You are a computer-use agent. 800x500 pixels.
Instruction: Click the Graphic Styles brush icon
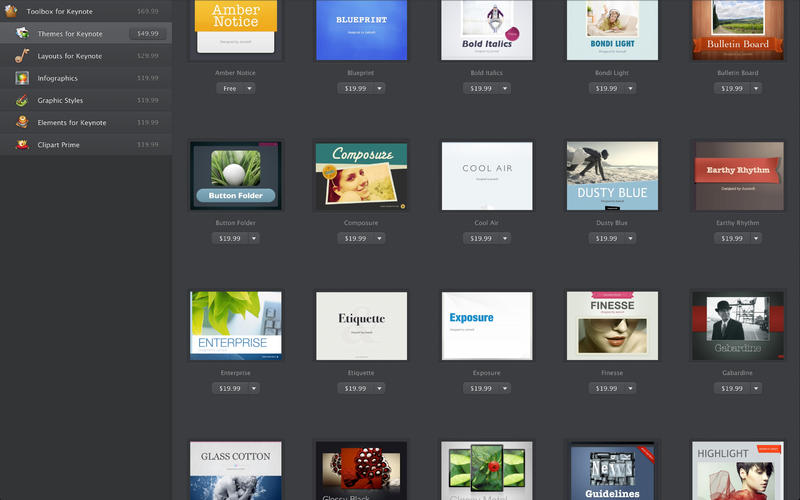pyautogui.click(x=22, y=100)
